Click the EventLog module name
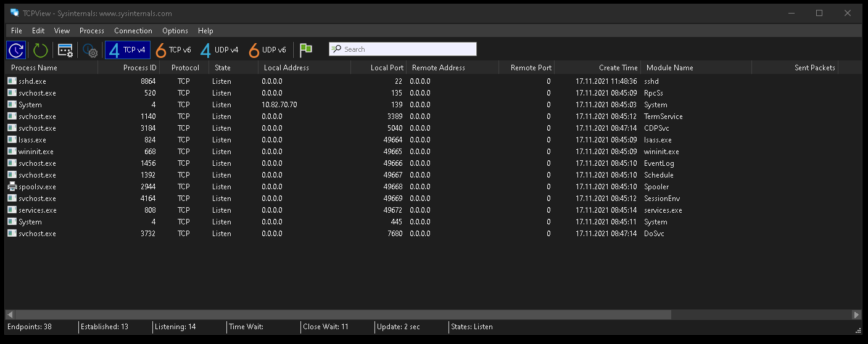 [659, 163]
